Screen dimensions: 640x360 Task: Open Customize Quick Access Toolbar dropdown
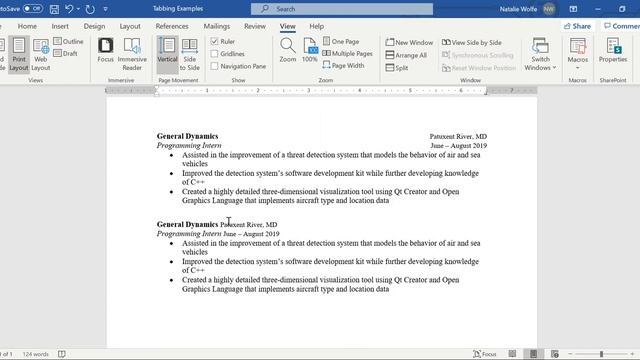tap(105, 9)
